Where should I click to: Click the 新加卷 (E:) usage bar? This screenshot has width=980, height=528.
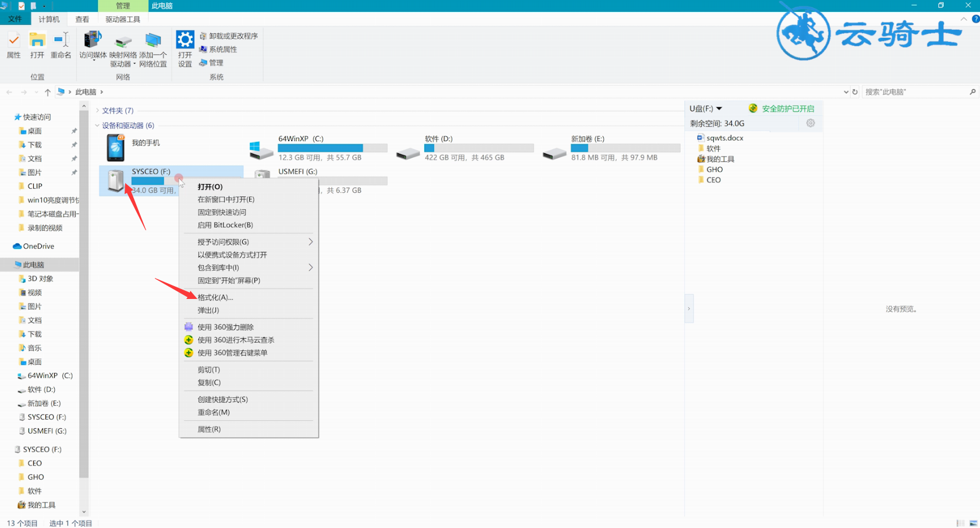(x=625, y=148)
